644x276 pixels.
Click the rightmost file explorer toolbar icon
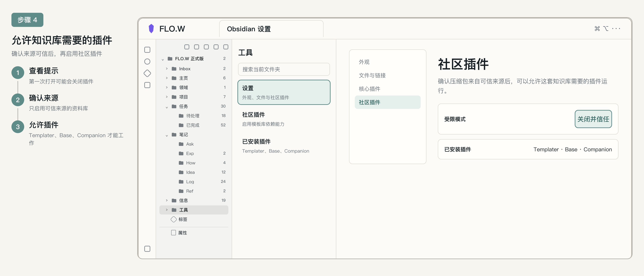point(226,47)
